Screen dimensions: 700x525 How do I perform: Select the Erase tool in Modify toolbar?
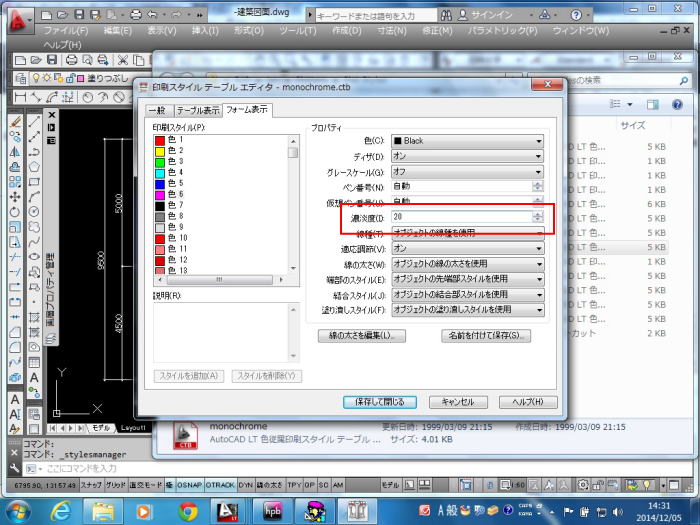pos(15,121)
